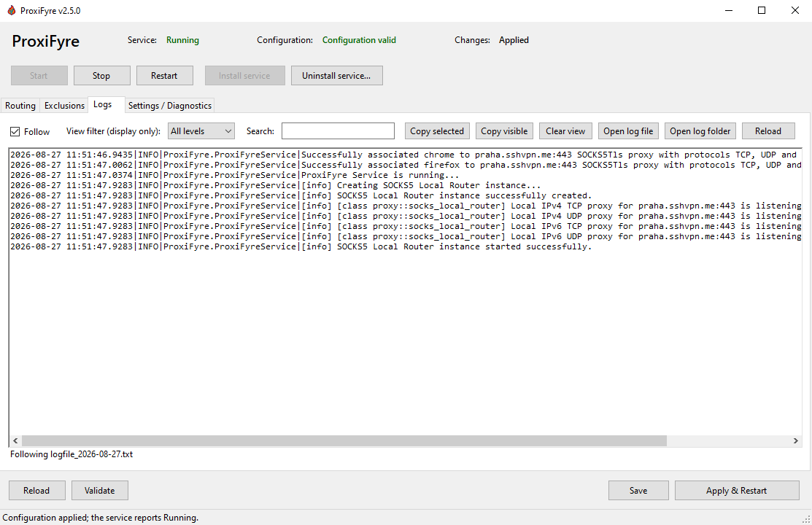
Task: Select the 'Creating SOCKS5 Local Router instance...' line
Action: coord(276,185)
